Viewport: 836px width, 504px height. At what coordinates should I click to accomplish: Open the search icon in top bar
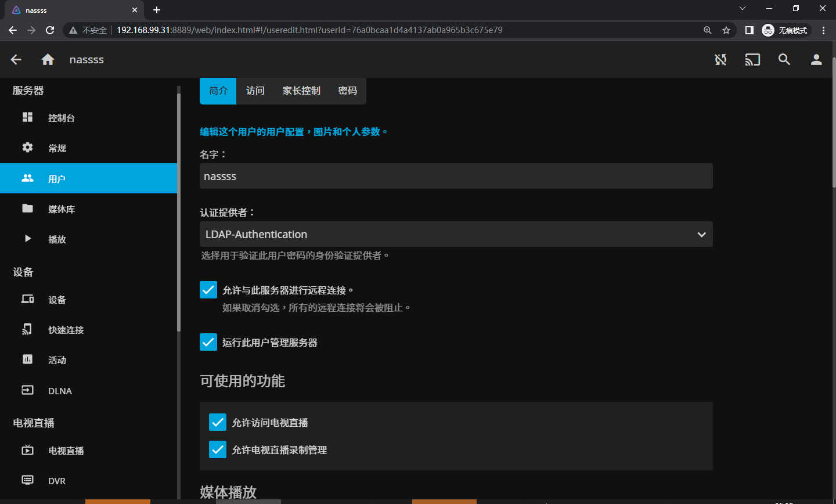pyautogui.click(x=784, y=59)
